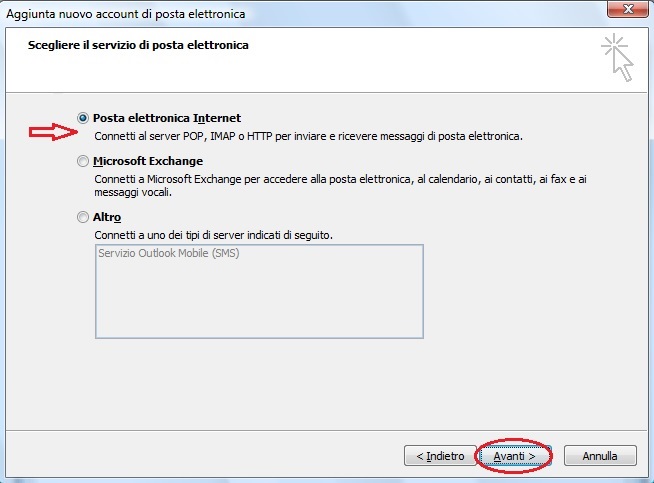Click the 'Microsoft Exchange' label text
The image size is (654, 483).
point(148,161)
